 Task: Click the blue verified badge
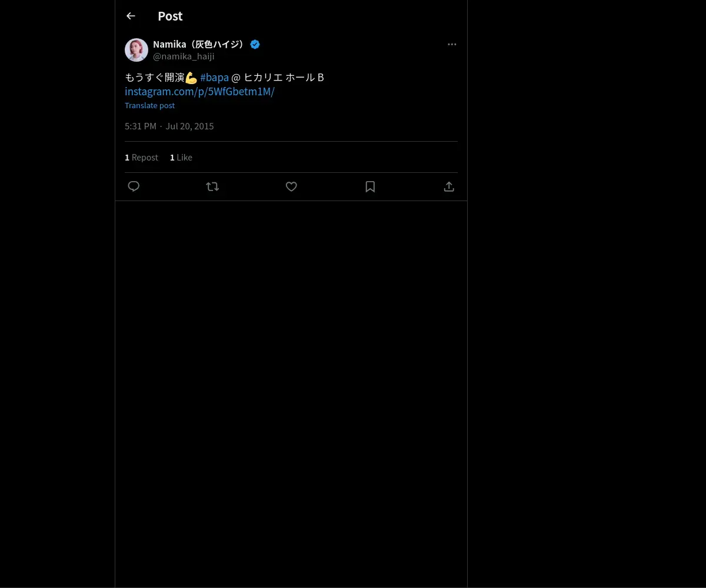(x=255, y=45)
